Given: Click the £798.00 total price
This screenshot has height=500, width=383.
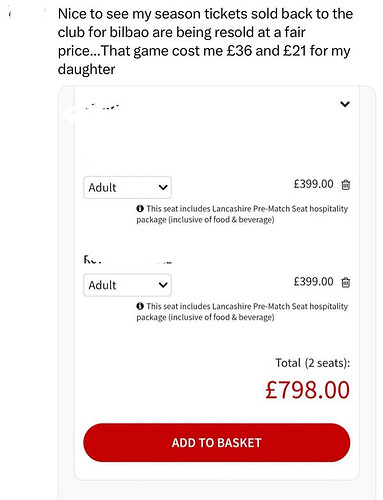Looking at the screenshot, I should coord(307,390).
